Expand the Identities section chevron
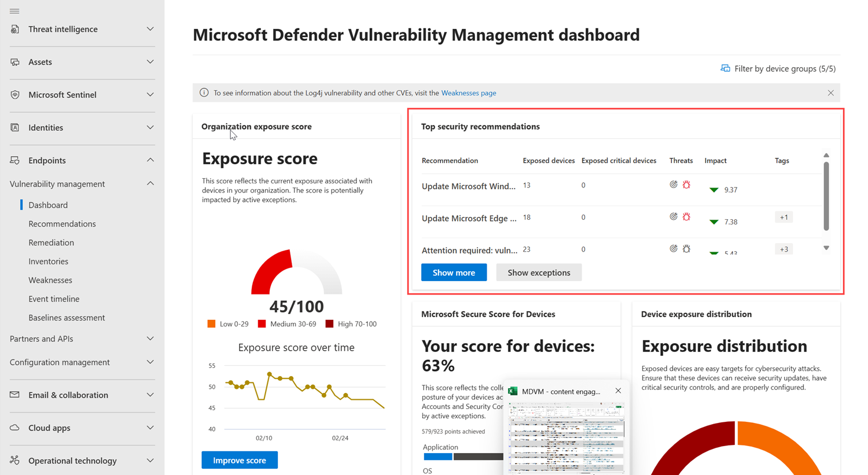The width and height of the screenshot is (868, 475). [150, 127]
